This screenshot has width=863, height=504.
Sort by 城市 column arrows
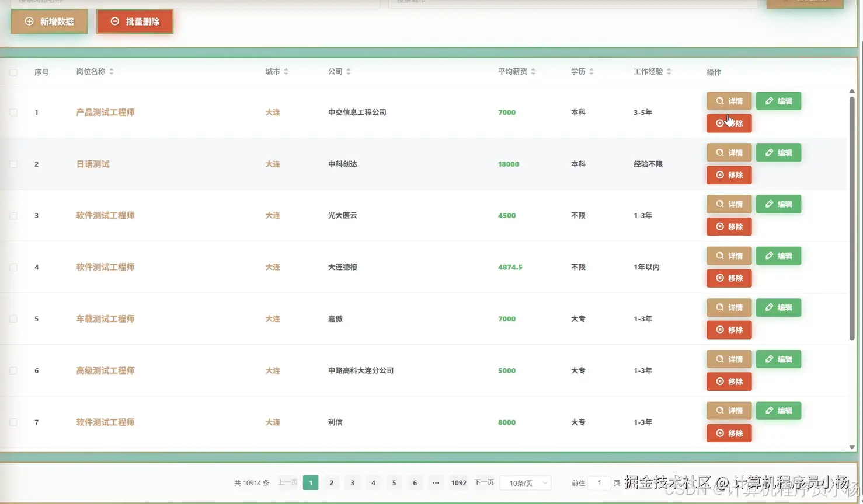click(x=286, y=72)
